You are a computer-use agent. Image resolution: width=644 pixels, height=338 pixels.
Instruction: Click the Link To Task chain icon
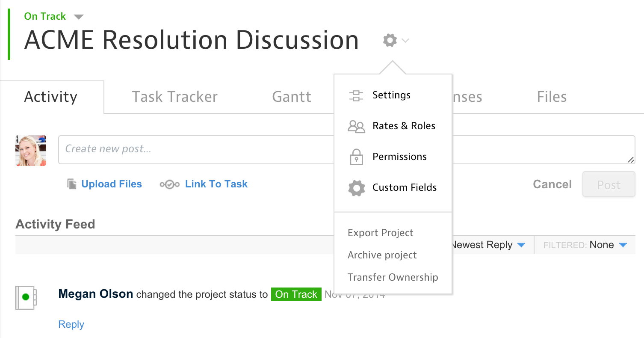click(x=169, y=184)
